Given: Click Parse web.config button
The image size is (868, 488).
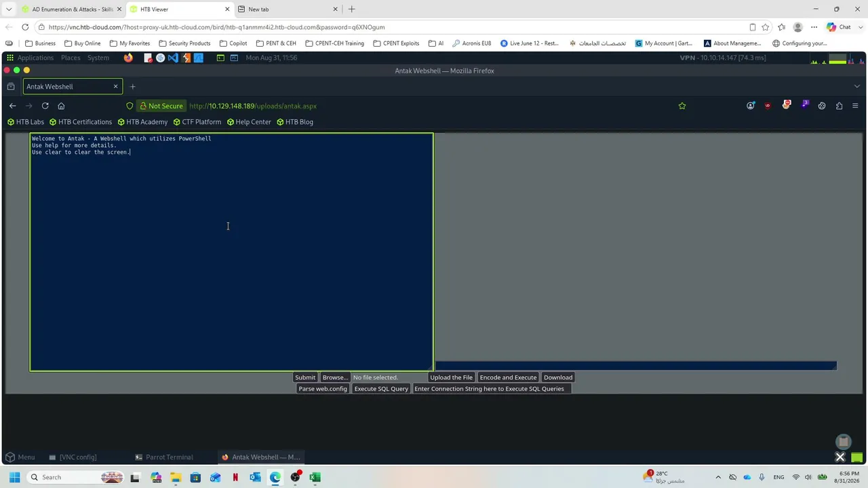Looking at the screenshot, I should pyautogui.click(x=323, y=389).
